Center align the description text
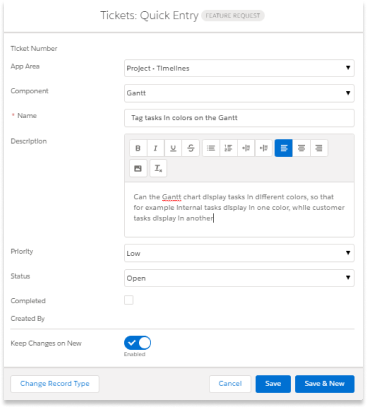The image size is (368, 408). 301,148
